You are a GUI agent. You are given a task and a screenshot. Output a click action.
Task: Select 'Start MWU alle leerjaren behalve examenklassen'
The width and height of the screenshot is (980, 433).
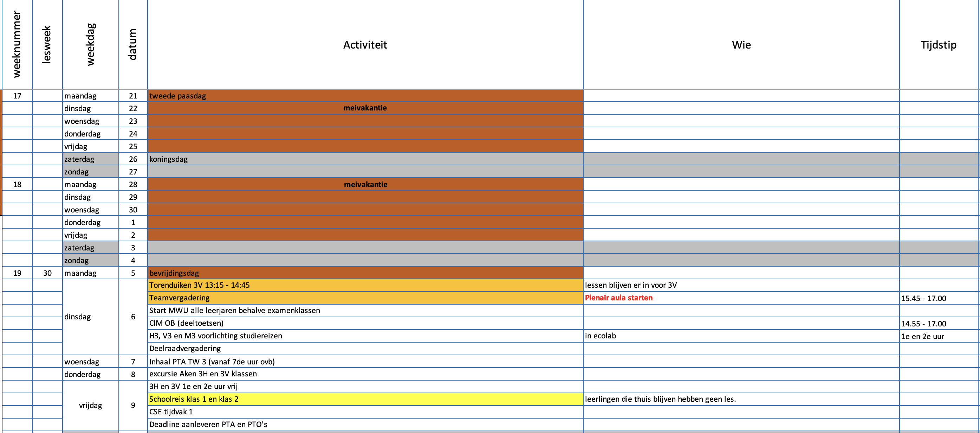(x=365, y=310)
